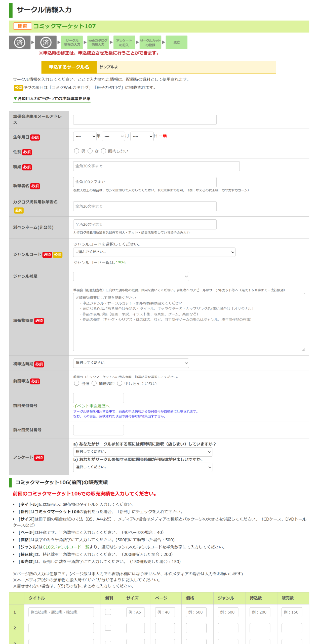This screenshot has height=644, width=319.
Task: Open the birth year dropdown
Action: pyautogui.click(x=85, y=136)
